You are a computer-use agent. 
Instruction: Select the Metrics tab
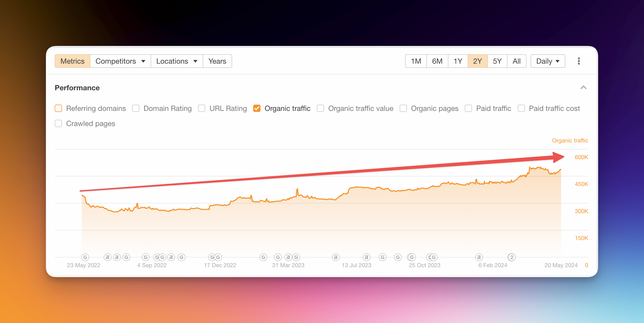coord(72,61)
